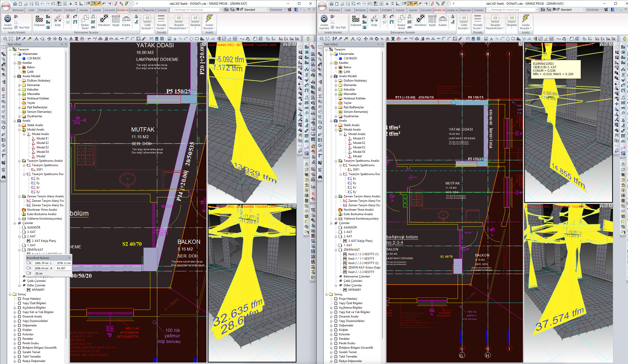Click the Home icon in left window toolbar
Viewport: 628px width, 364px height.
[x=15, y=3]
